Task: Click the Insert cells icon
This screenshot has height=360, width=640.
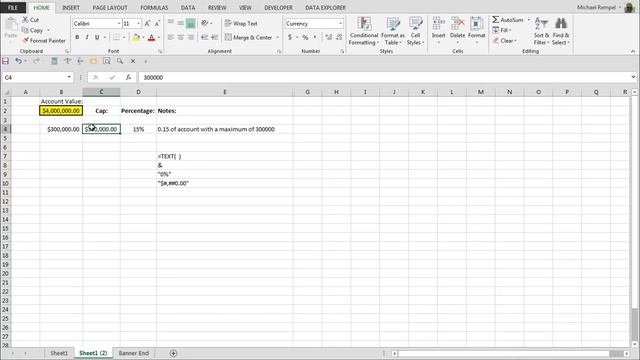Action: coord(438,24)
